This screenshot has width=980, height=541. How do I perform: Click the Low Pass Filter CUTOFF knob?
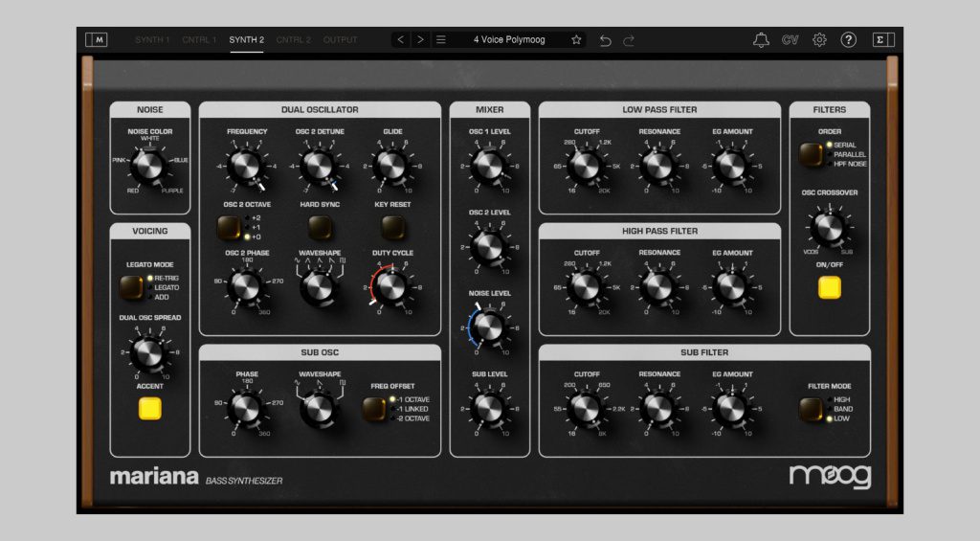tap(586, 166)
